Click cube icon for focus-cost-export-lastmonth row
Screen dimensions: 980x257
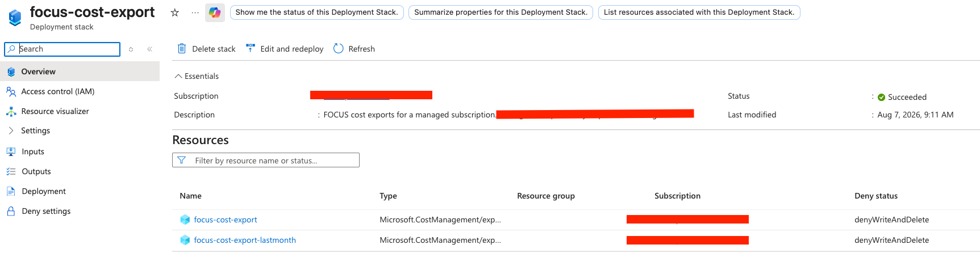[185, 240]
